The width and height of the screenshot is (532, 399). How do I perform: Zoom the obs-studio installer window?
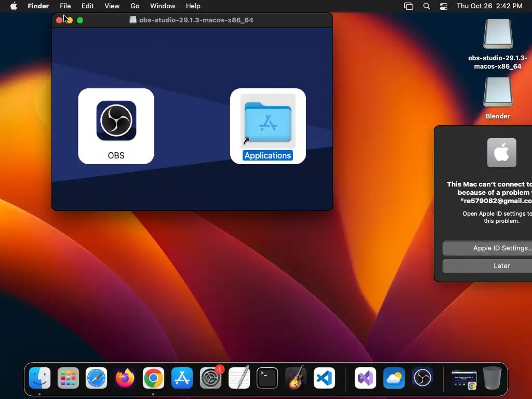(80, 20)
